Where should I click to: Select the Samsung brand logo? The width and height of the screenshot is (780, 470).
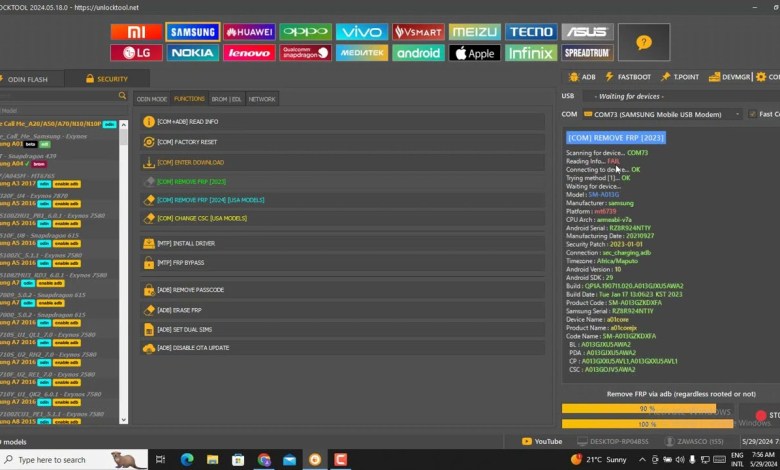(x=193, y=32)
